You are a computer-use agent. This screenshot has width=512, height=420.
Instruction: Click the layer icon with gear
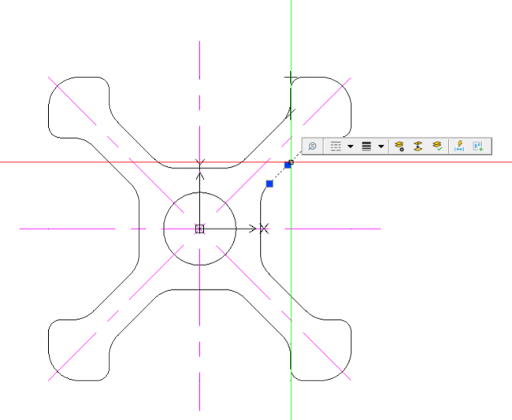399,146
